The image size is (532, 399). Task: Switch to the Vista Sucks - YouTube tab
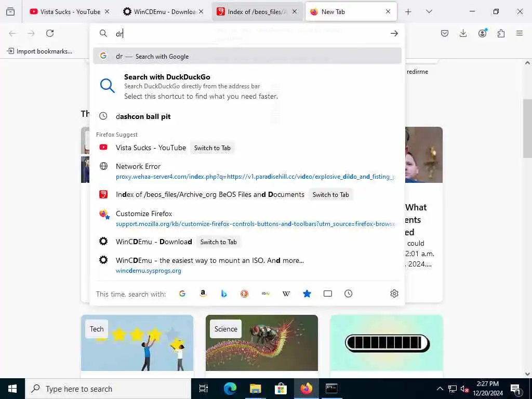tap(70, 11)
